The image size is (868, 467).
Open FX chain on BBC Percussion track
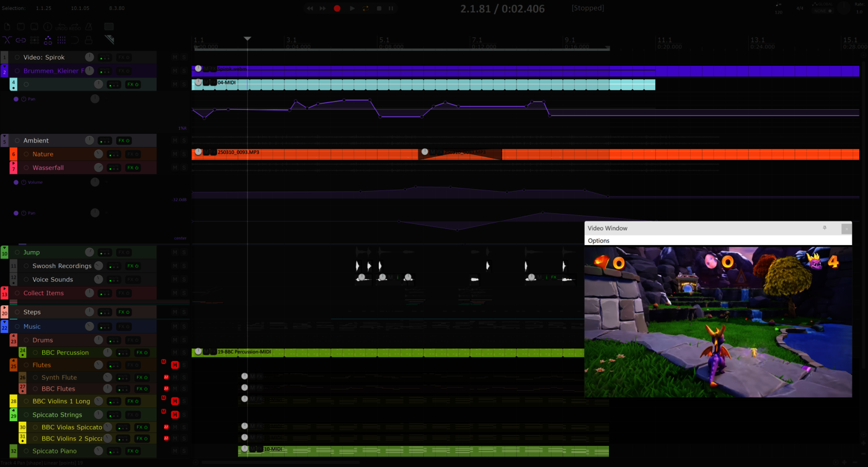tap(142, 353)
